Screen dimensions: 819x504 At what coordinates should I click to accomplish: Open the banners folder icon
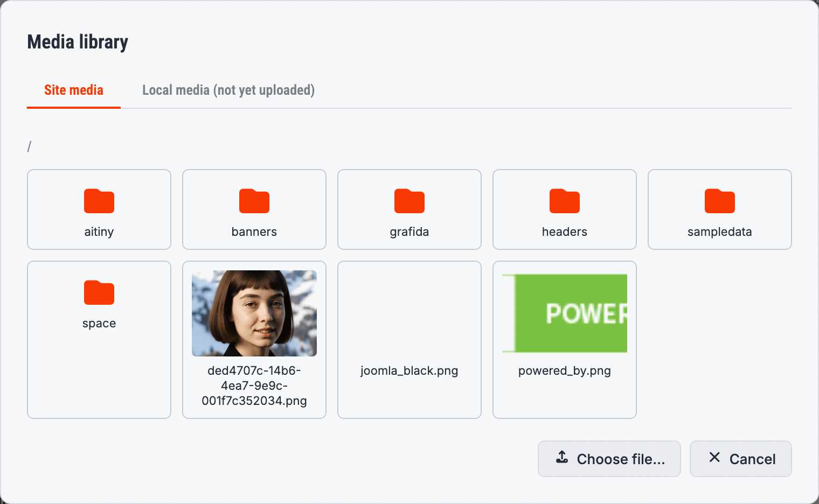(254, 201)
